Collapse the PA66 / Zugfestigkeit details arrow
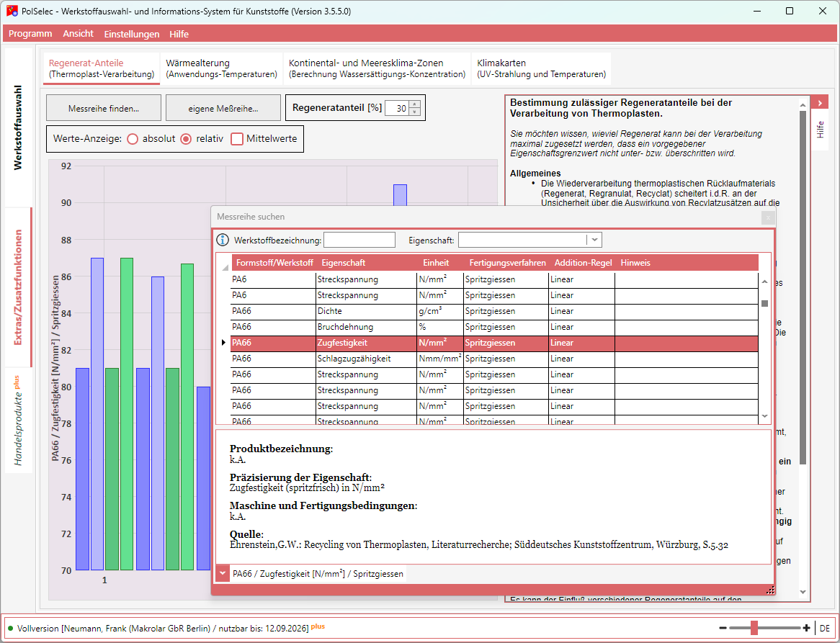Viewport: 840px width, 643px height. pos(222,573)
